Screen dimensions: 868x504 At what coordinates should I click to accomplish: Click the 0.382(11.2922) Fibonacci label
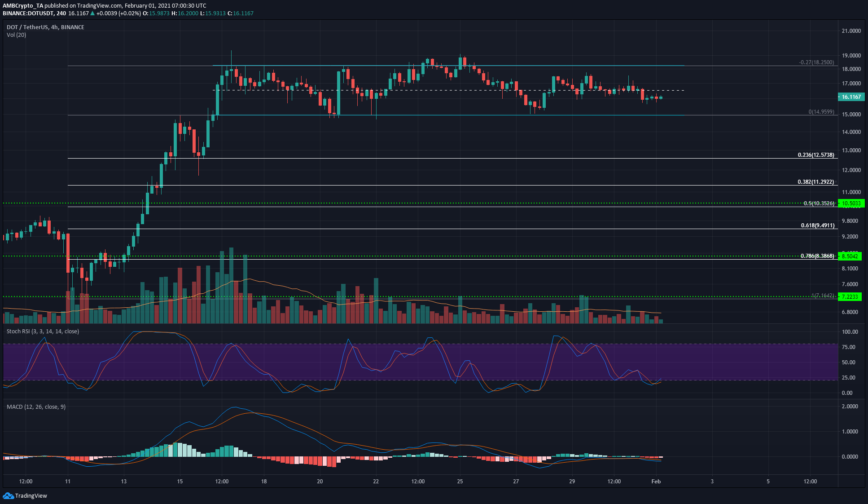click(x=816, y=182)
